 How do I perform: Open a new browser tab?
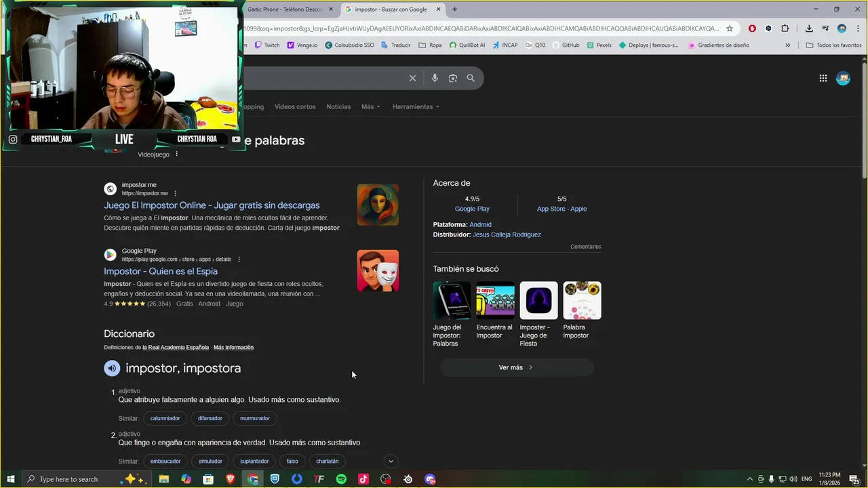454,9
